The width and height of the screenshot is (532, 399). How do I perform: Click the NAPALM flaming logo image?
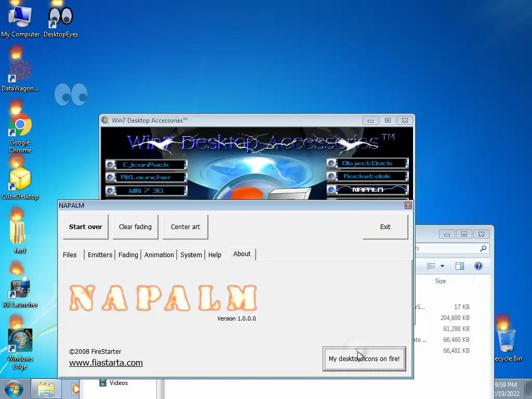pos(163,298)
